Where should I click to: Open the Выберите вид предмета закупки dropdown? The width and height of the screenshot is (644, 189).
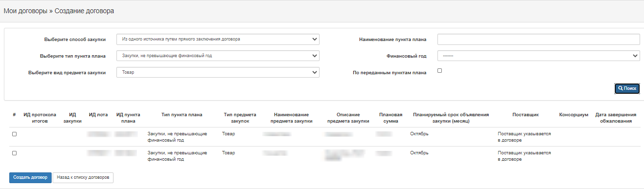(x=218, y=72)
